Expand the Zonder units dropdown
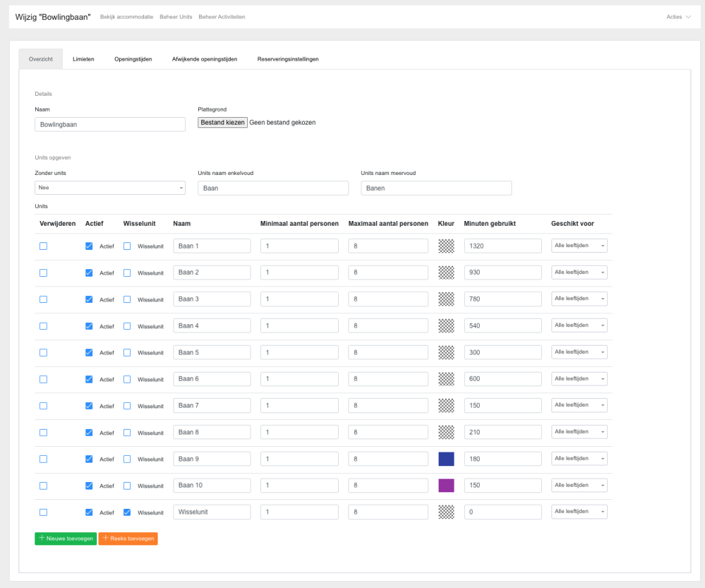 (110, 188)
